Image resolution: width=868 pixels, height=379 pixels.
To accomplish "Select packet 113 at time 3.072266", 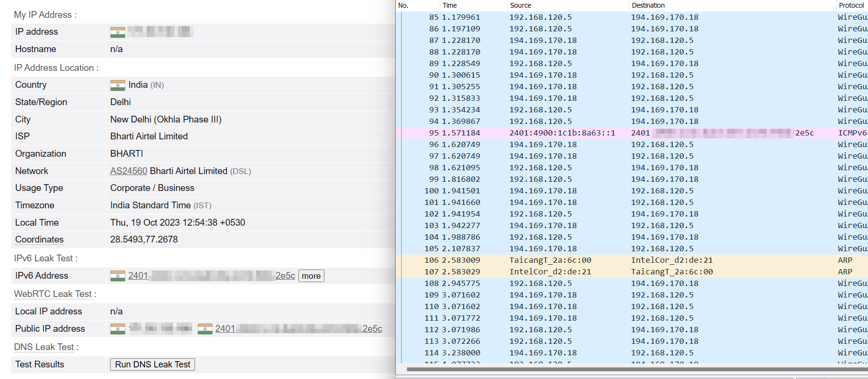I will click(632, 341).
